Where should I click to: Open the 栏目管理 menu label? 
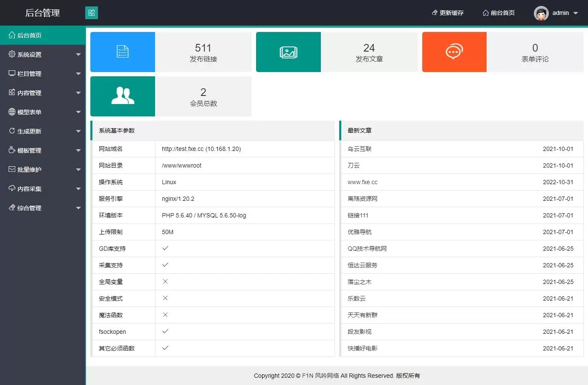(x=29, y=74)
